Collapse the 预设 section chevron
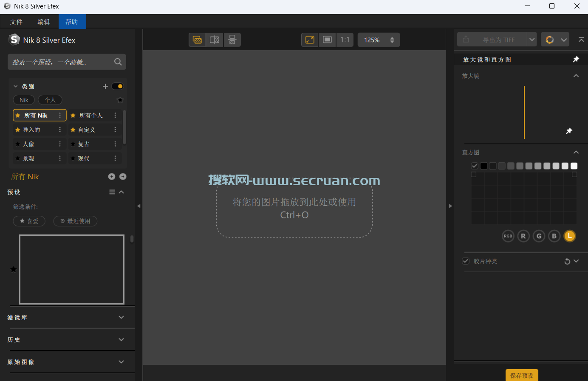This screenshot has width=588, height=381. point(122,192)
